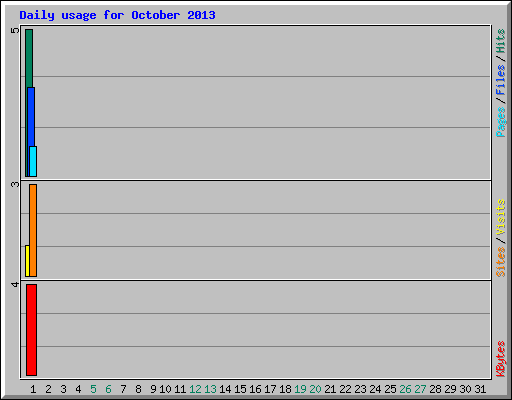The height and width of the screenshot is (400, 512).
Task: Click the 'Daily usage for October 2013' title
Action: tap(117, 15)
